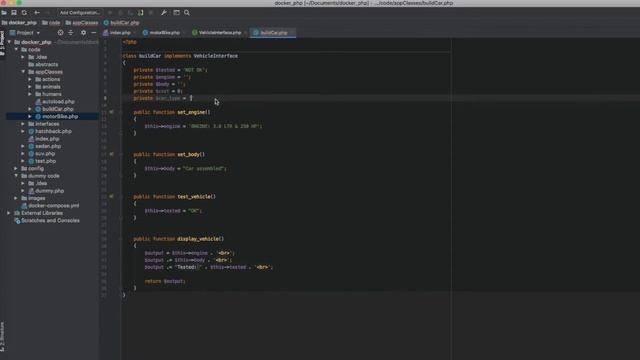Click the External Libraries icon
This screenshot has width=640, height=360.
click(x=17, y=213)
